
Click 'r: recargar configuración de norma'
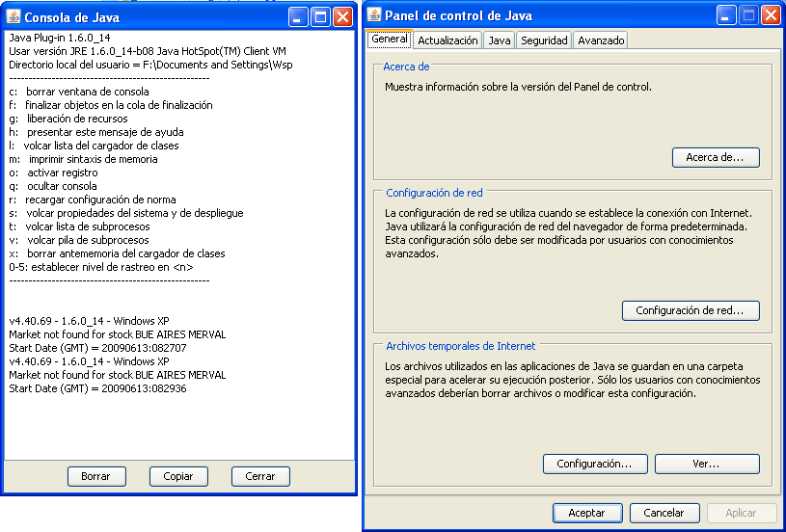pos(93,199)
